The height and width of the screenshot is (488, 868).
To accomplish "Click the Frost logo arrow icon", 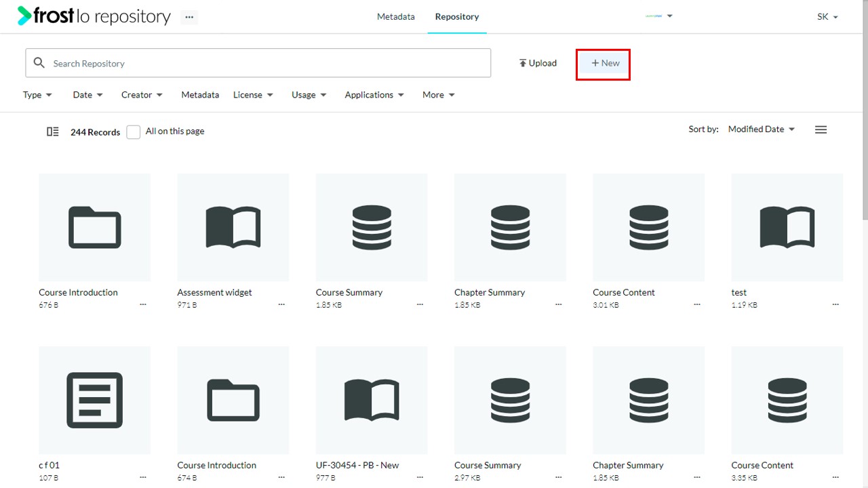I will 24,16.
